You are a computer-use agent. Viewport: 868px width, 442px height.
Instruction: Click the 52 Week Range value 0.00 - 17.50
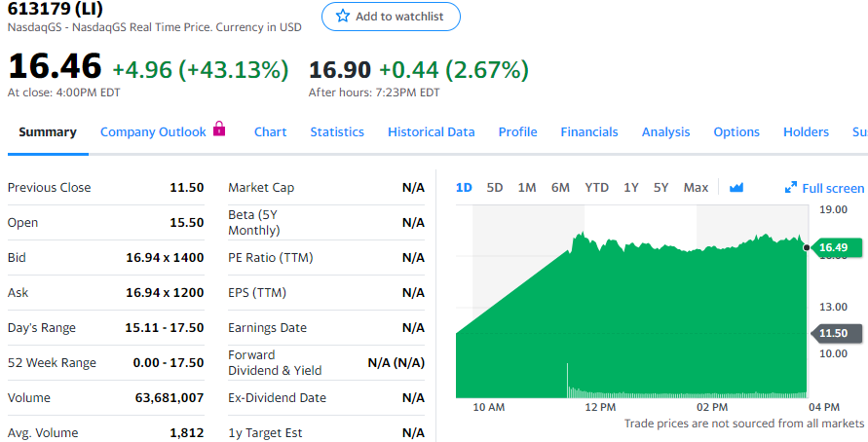tap(169, 362)
